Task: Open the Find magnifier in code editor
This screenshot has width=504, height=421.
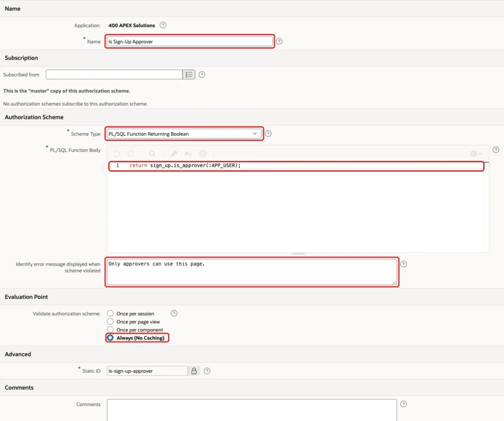Action: click(x=152, y=153)
